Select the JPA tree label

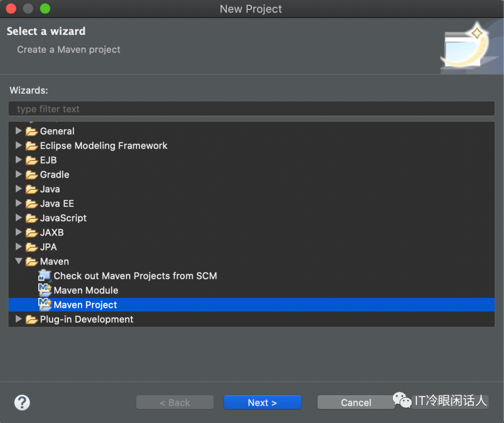[x=48, y=247]
